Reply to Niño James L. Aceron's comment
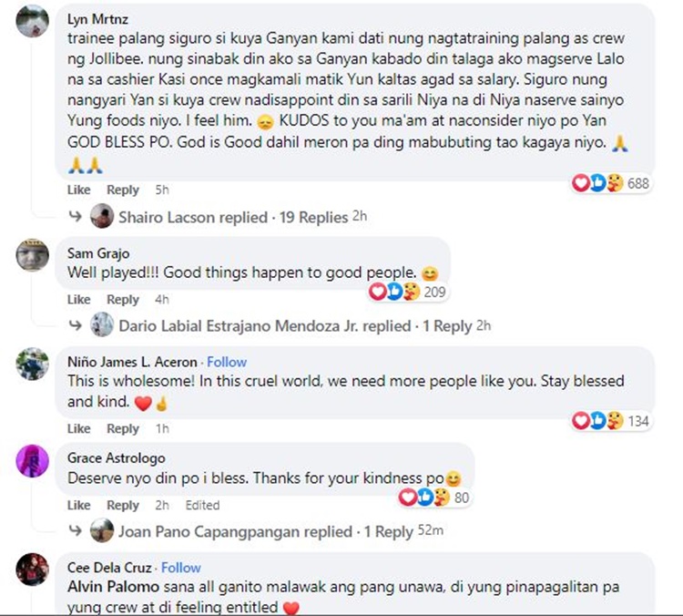Screen dimensions: 683x616 click(123, 428)
